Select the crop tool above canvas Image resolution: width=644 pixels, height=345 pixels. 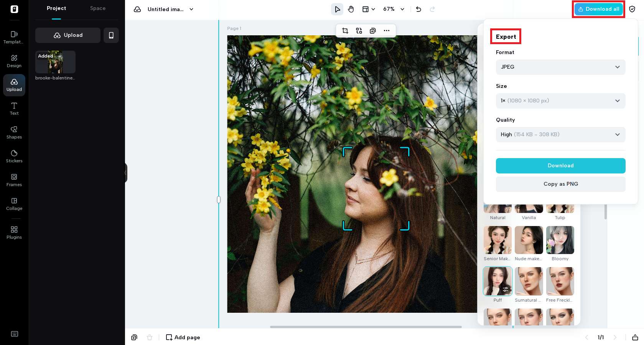pos(345,31)
